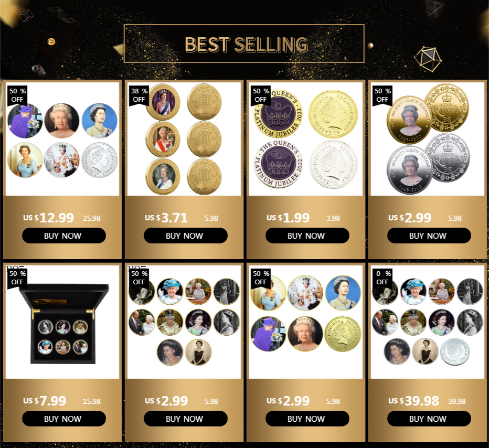
Task: Open the six colored Queen portrait coins image
Action: coord(62,139)
